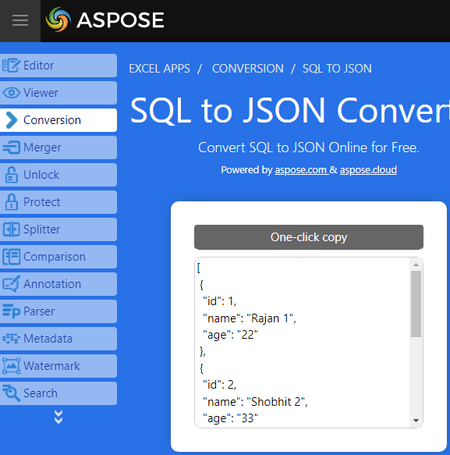Follow the aspose.com link
Screen dimensions: 450x455
coord(301,170)
